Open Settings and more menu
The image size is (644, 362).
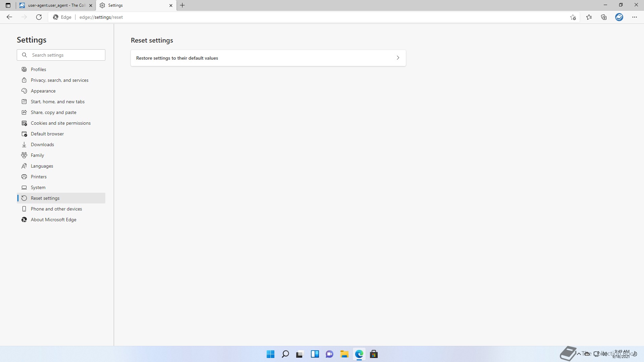point(635,17)
